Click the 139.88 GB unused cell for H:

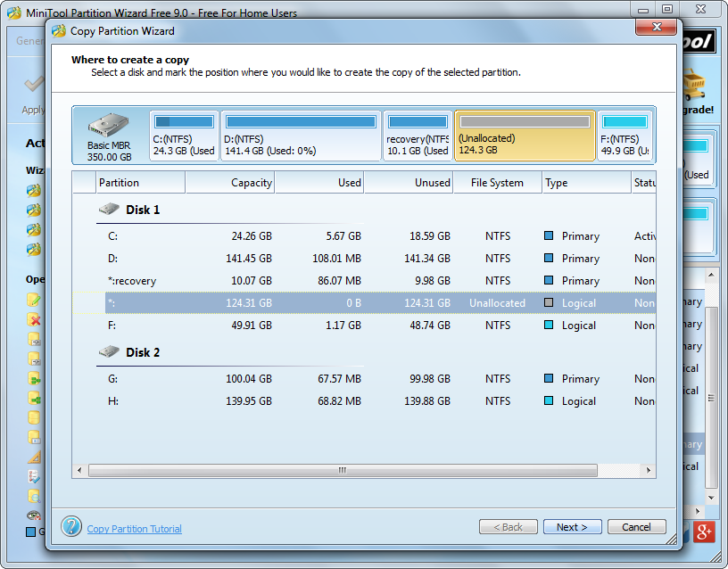[x=427, y=401]
